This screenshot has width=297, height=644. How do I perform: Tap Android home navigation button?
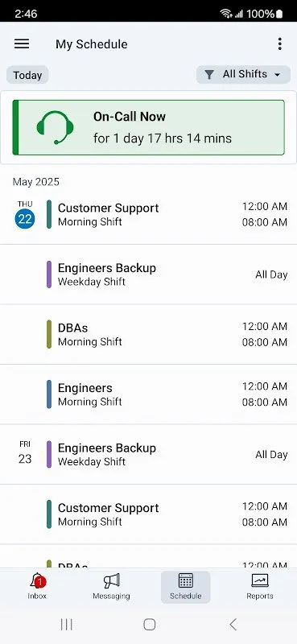coord(150,625)
